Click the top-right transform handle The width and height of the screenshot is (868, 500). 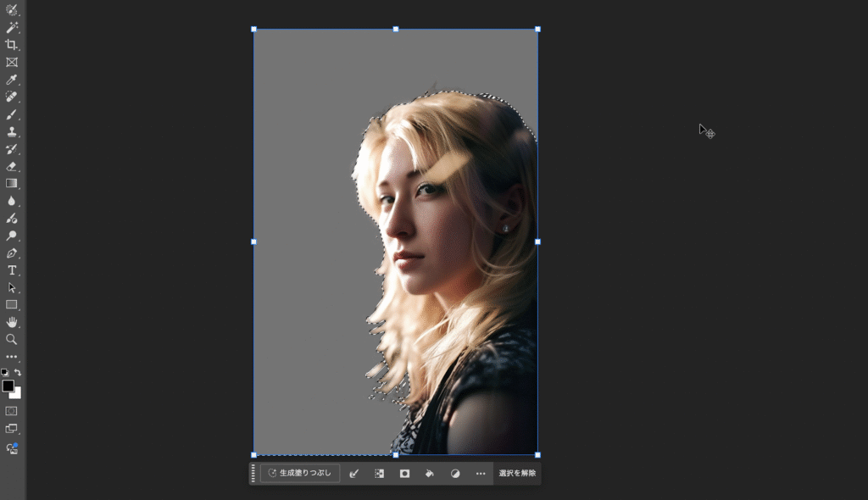pos(537,30)
